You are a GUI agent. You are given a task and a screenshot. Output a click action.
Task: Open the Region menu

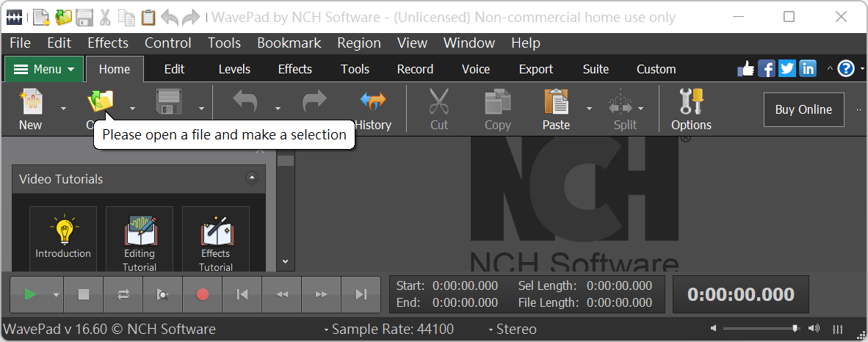(x=358, y=43)
